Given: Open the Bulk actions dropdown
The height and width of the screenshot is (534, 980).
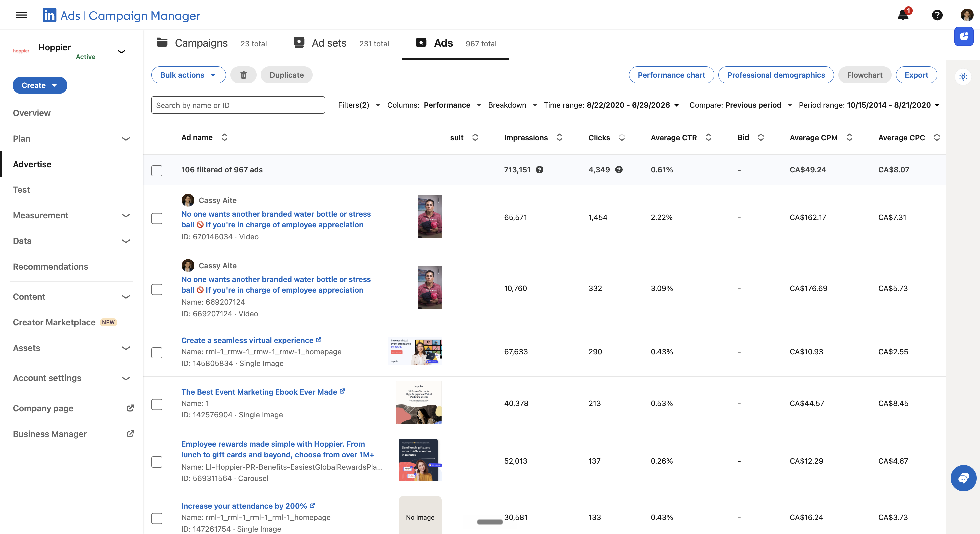Looking at the screenshot, I should pos(188,75).
